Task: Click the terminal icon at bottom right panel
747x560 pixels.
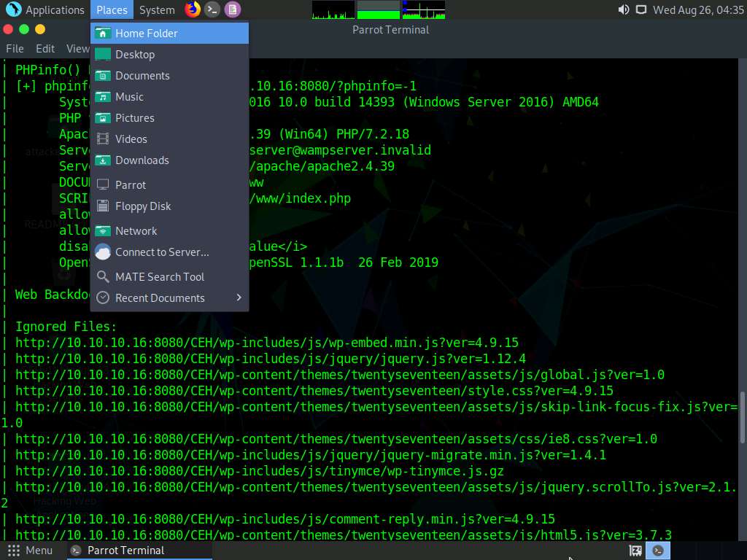Action: pyautogui.click(x=658, y=551)
